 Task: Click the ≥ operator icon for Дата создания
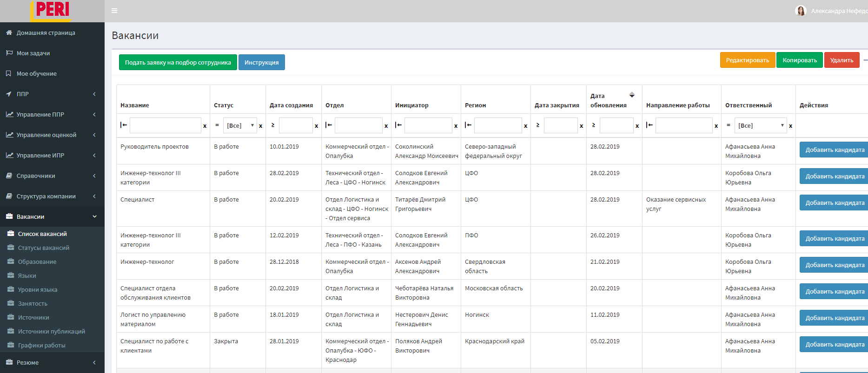pyautogui.click(x=273, y=125)
